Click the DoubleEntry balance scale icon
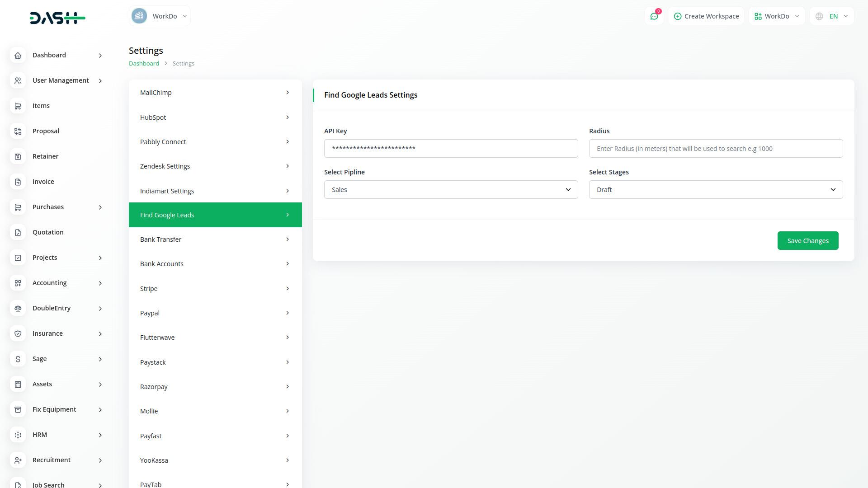This screenshot has height=488, width=868. 18,308
